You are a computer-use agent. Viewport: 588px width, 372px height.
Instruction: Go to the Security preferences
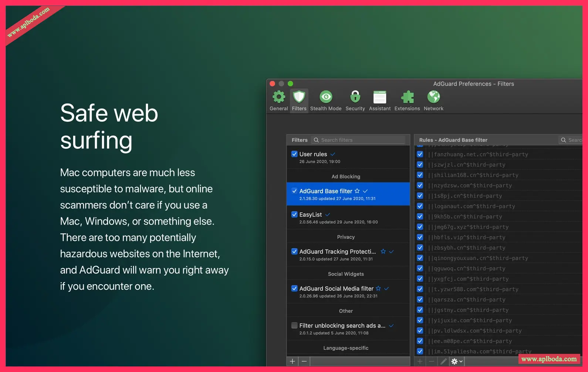point(355,101)
